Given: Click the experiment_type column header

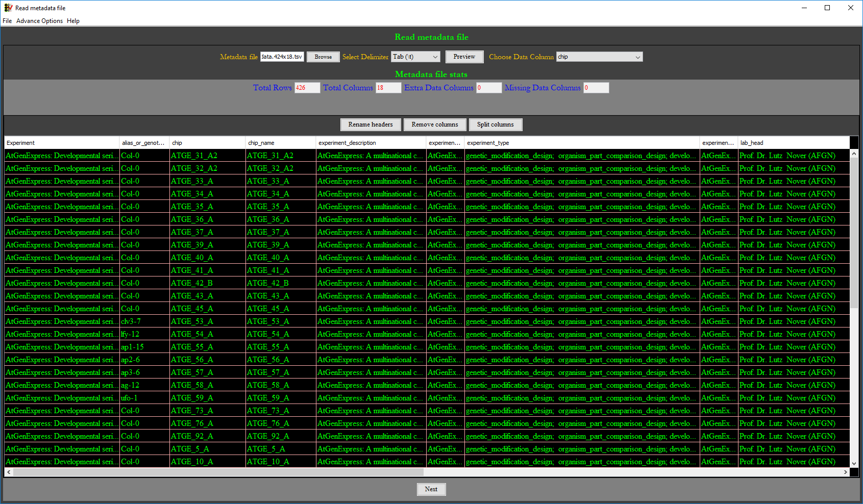Looking at the screenshot, I should coord(581,143).
